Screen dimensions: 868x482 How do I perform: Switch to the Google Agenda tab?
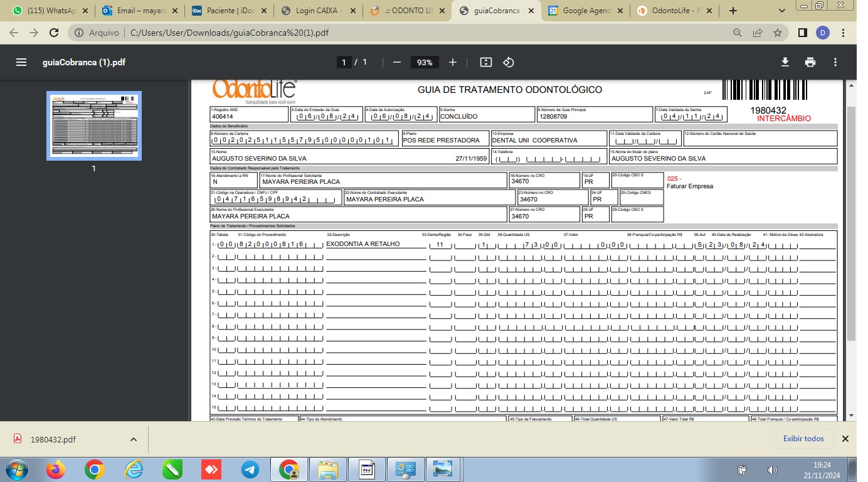tap(586, 11)
